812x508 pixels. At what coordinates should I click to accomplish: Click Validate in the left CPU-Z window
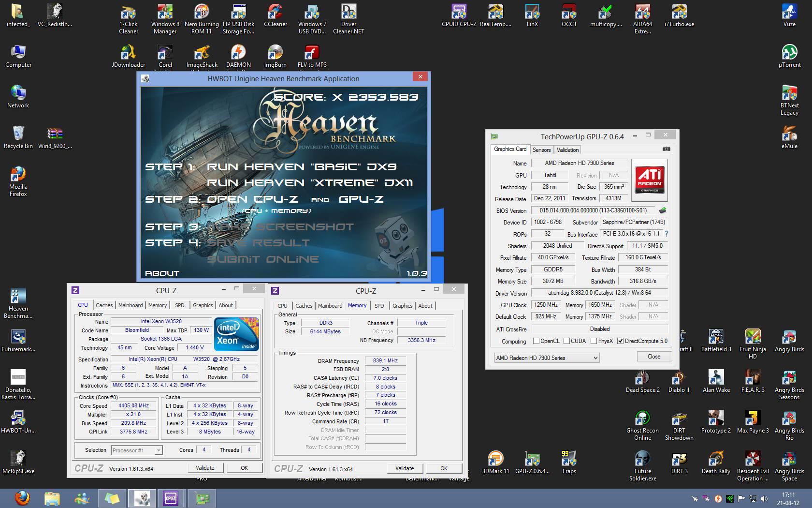tap(205, 468)
